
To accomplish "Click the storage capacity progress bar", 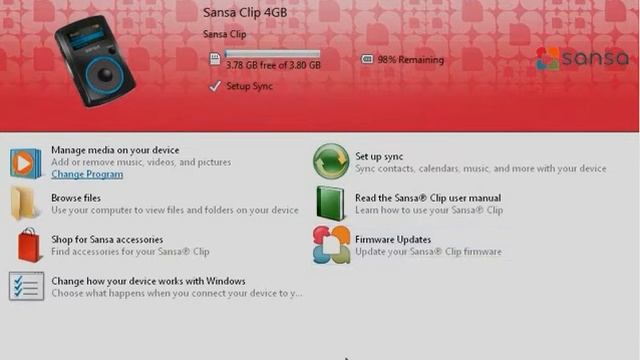I will click(x=272, y=53).
